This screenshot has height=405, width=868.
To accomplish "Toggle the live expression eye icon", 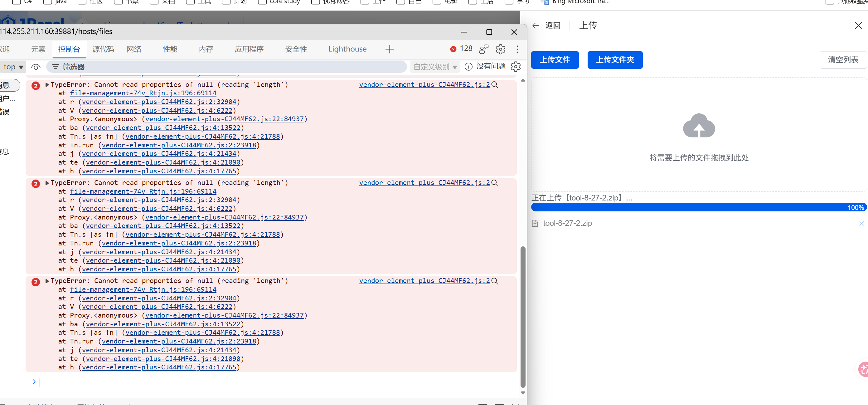I will [36, 67].
